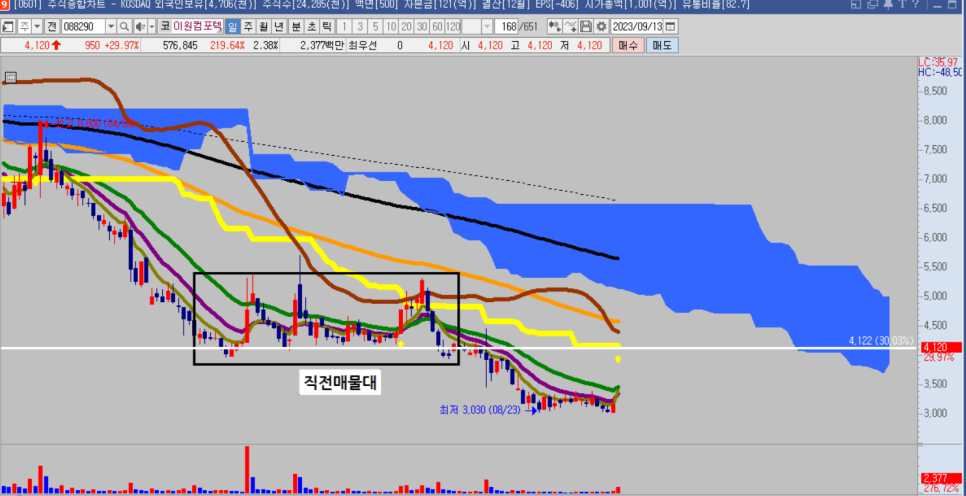Open the calendar date picker icon
The width and height of the screenshot is (966, 496).
(x=670, y=26)
